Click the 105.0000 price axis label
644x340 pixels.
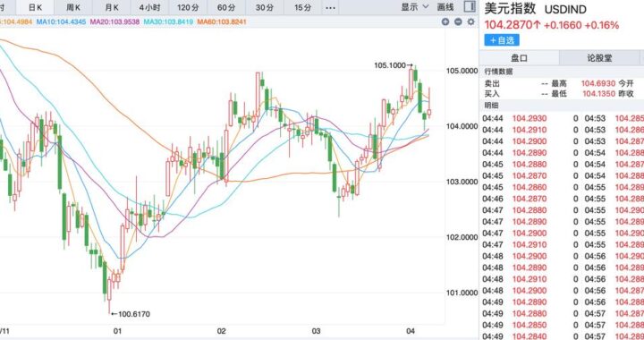tap(462, 71)
